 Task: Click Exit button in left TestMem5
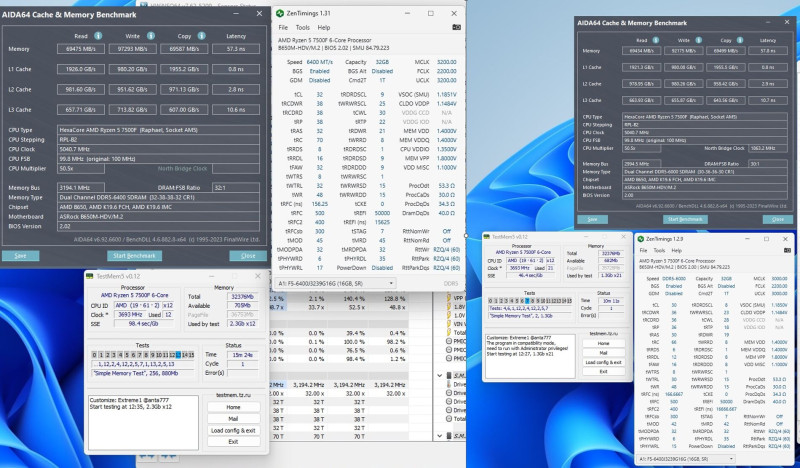pos(234,441)
